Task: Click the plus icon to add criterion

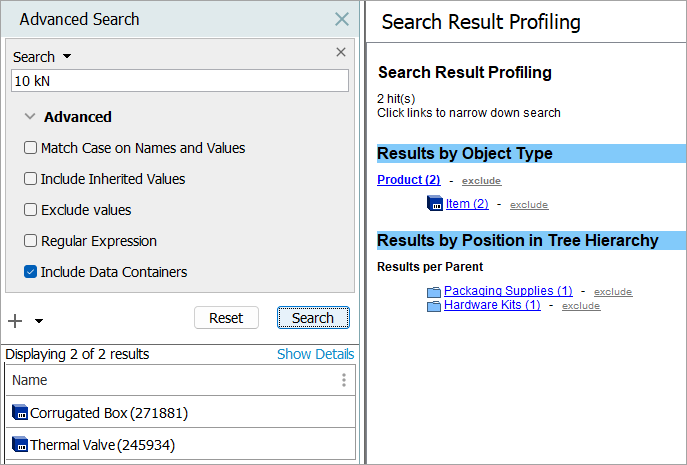Action: [15, 321]
